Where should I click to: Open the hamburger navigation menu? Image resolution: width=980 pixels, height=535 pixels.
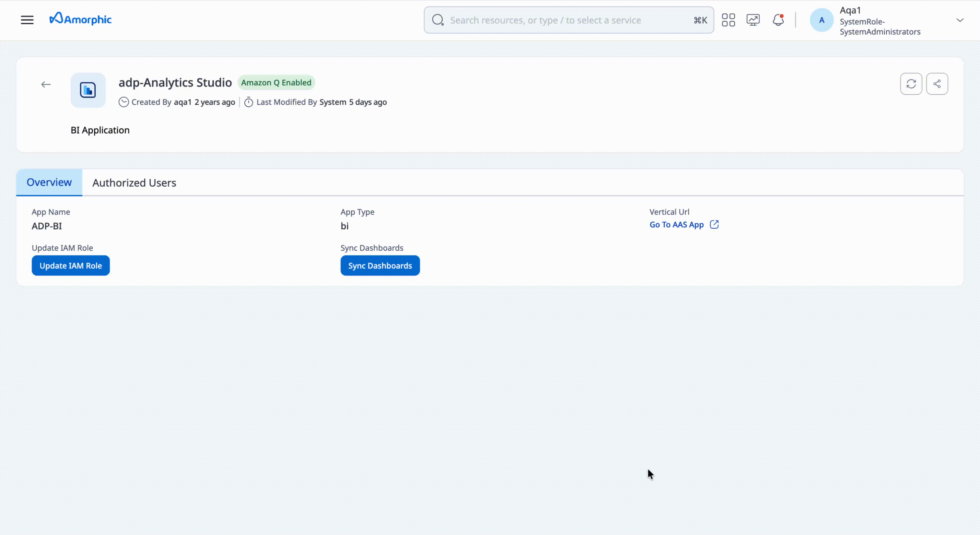pyautogui.click(x=27, y=20)
